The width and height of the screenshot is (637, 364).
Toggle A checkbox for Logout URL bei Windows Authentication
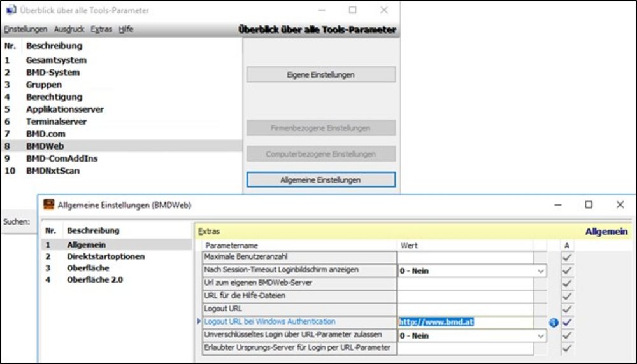pos(567,322)
